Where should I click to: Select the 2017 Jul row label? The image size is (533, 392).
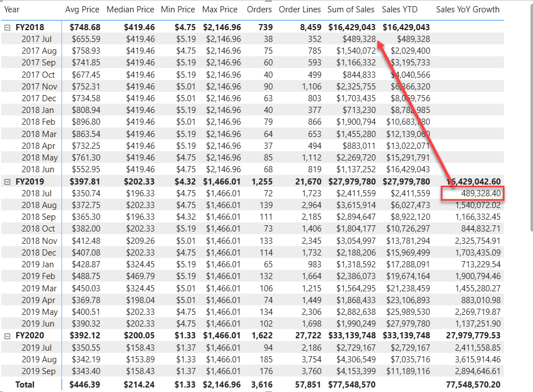tap(36, 39)
